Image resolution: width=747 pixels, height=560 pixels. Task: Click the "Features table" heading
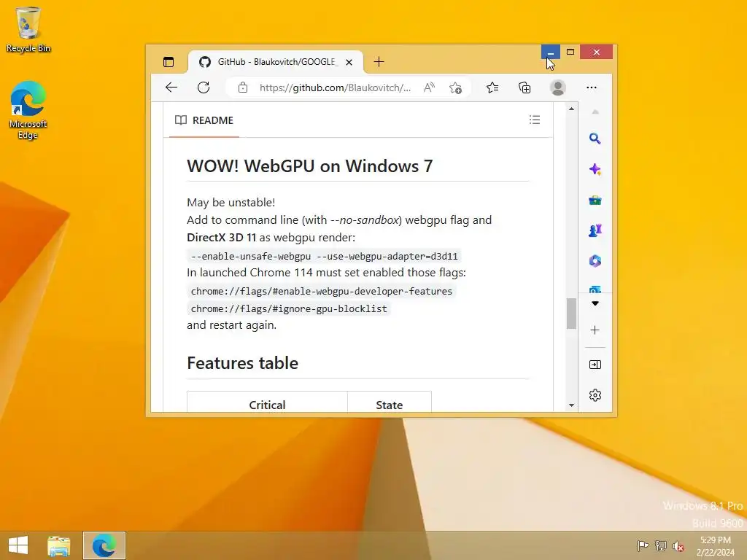(242, 363)
